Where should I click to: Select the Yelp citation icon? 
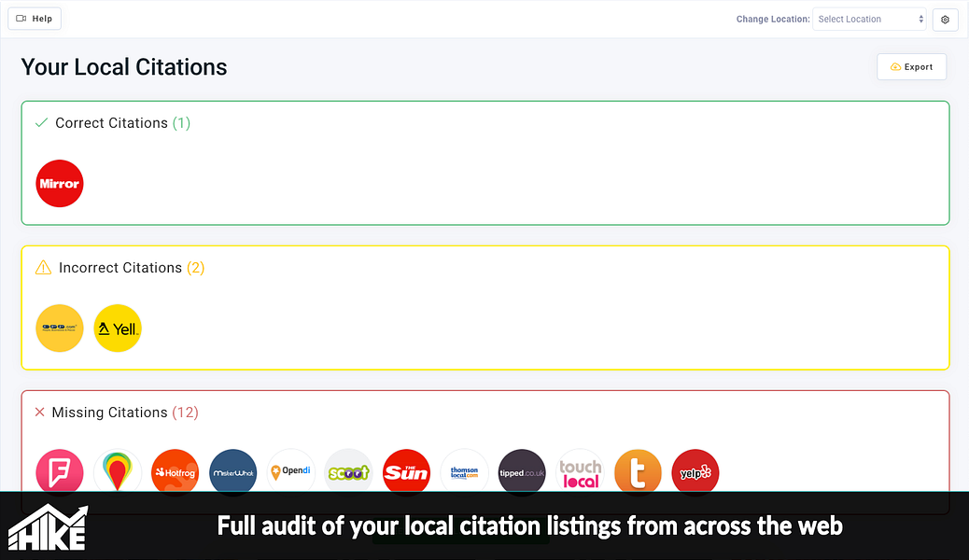[695, 472]
